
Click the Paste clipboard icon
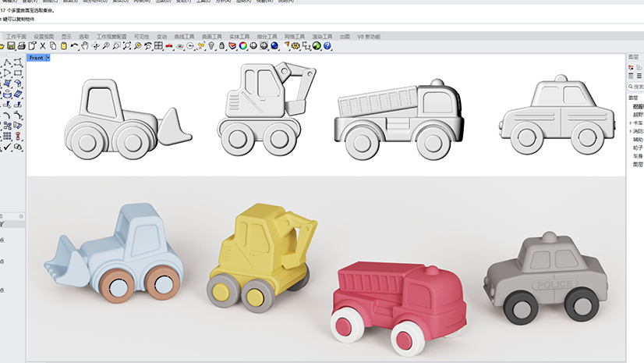64,46
